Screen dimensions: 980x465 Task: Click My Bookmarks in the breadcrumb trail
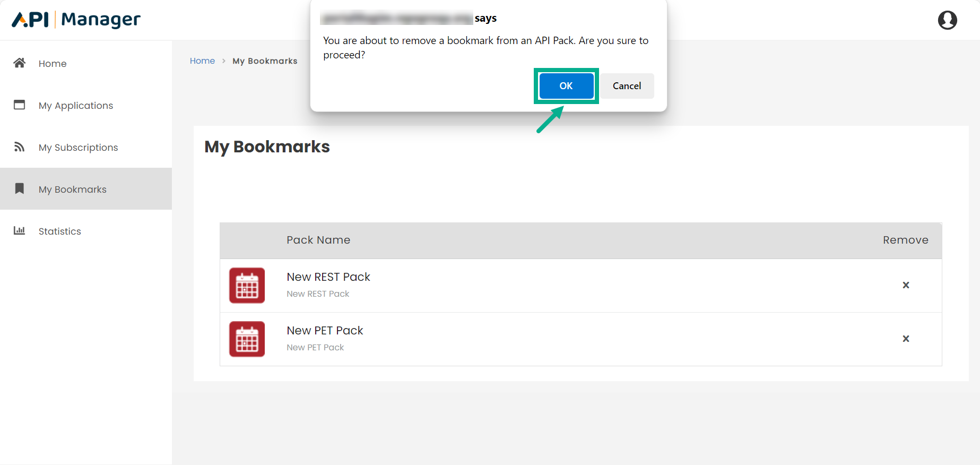click(265, 61)
